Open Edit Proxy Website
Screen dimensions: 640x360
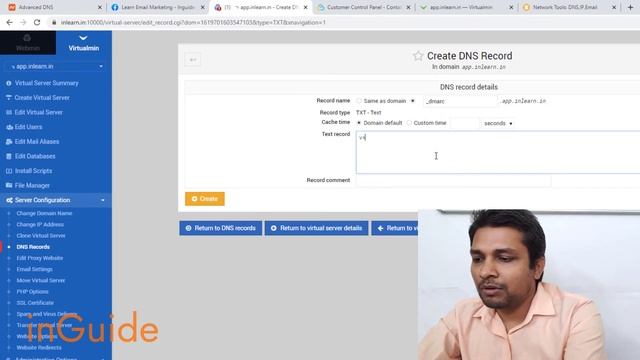click(40, 258)
